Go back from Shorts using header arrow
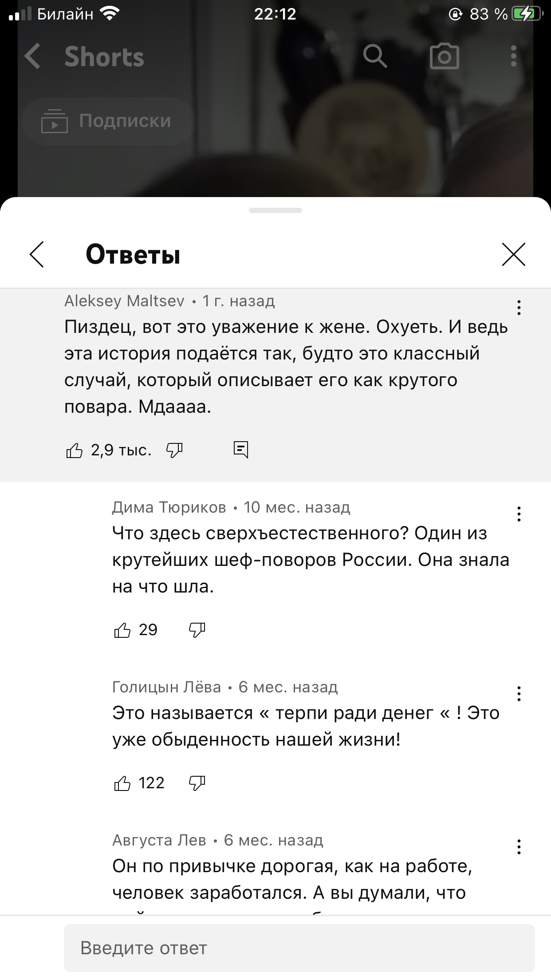 pos(33,56)
